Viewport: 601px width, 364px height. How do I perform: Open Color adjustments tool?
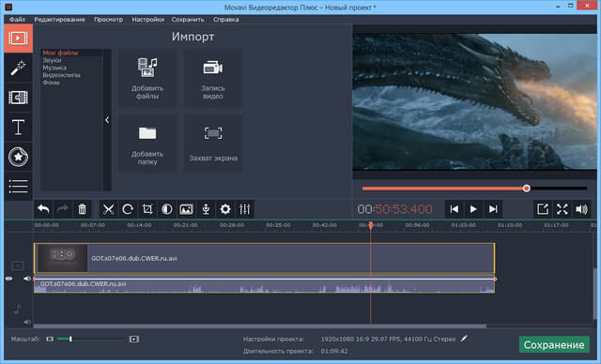(x=167, y=209)
